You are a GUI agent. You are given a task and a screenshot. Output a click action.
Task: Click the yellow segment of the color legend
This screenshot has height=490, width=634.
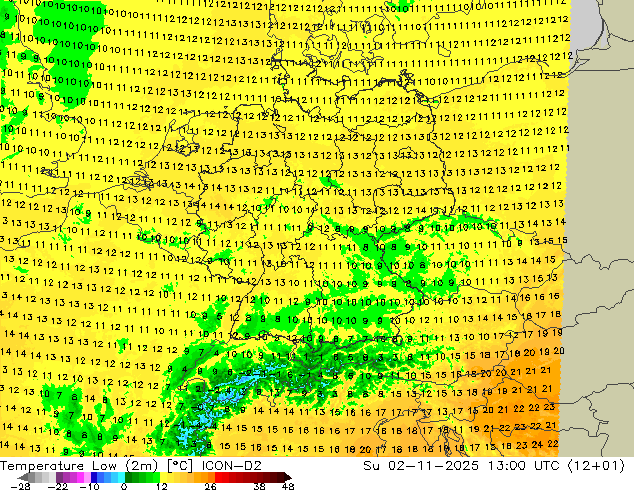[174, 477]
